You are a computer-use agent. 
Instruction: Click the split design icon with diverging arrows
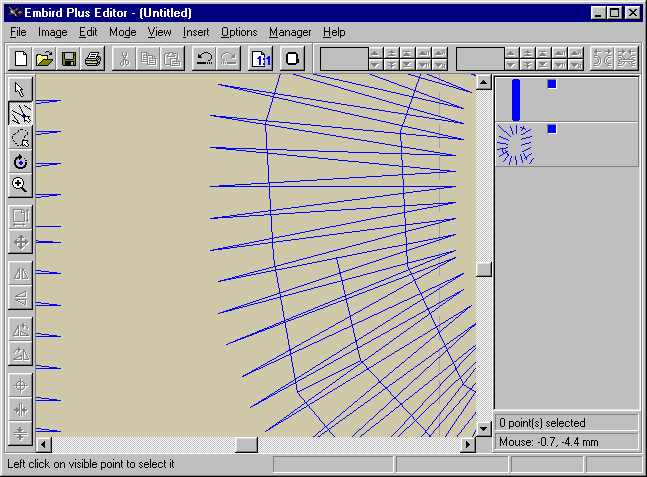[602, 58]
